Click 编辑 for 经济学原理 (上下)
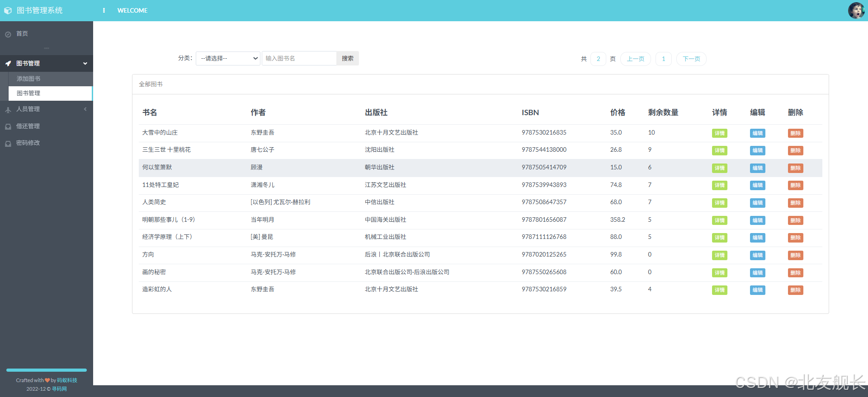Image resolution: width=868 pixels, height=397 pixels. tap(758, 238)
